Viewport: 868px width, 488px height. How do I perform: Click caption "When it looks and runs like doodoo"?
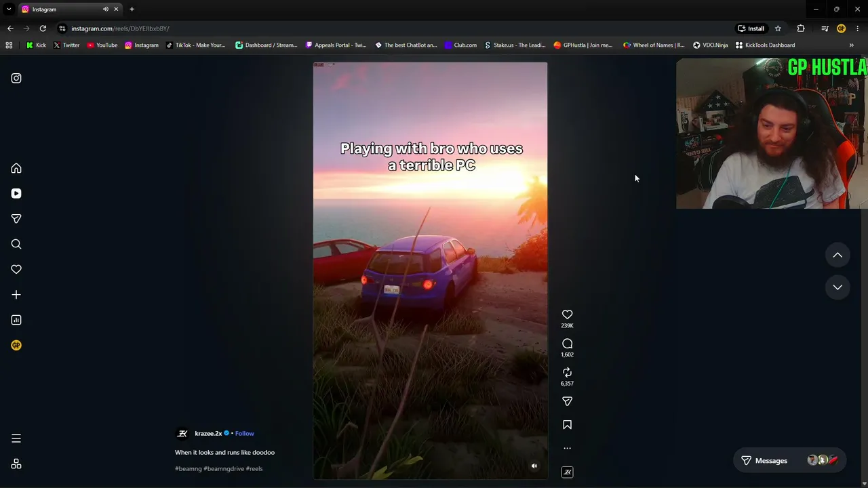click(224, 452)
